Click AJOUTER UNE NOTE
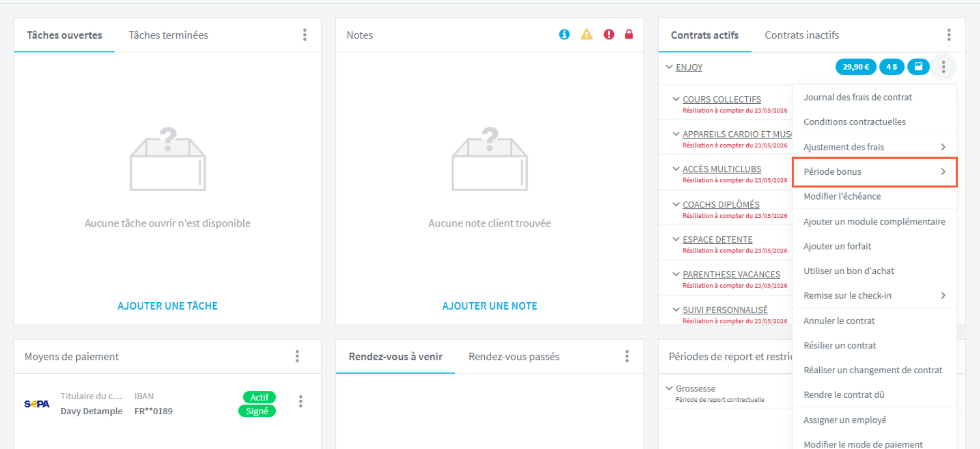The image size is (980, 449). coord(489,306)
